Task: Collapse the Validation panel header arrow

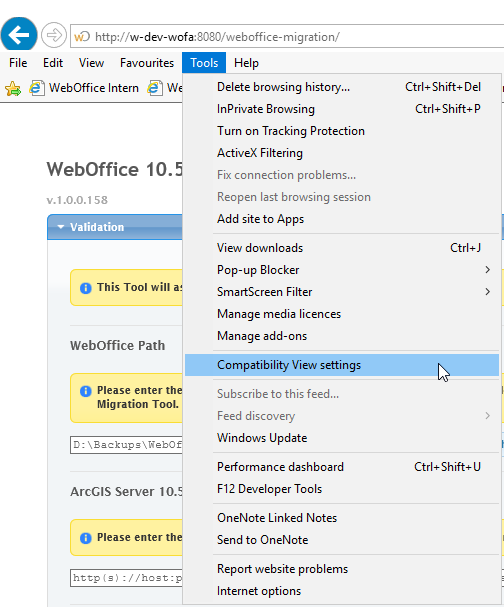Action: 61,227
